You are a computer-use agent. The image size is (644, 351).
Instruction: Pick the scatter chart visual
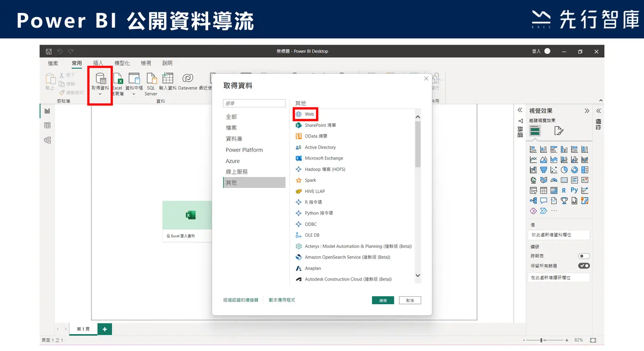(554, 170)
